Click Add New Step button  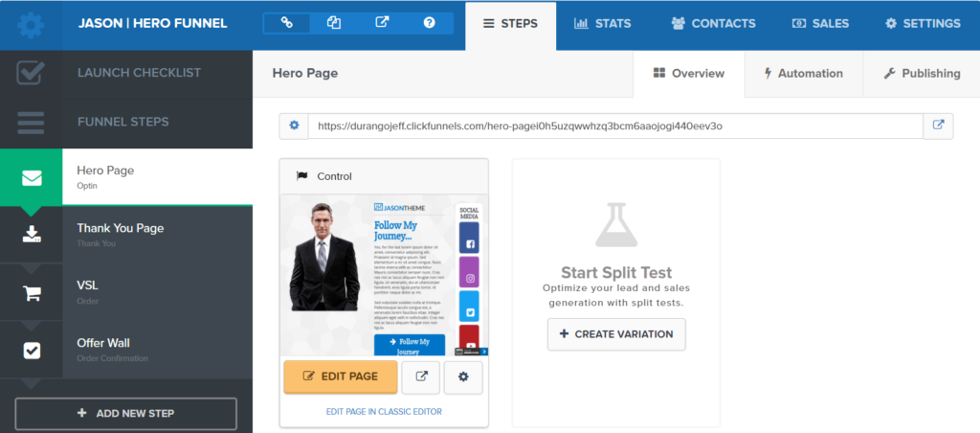pos(126,414)
